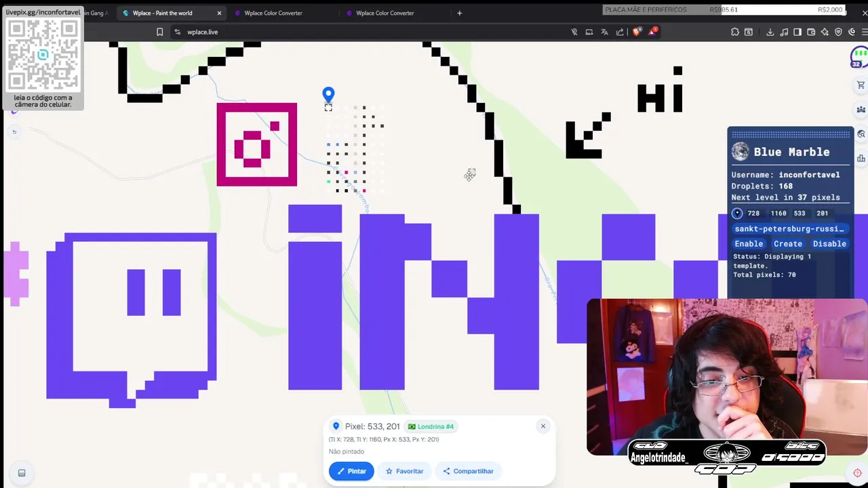Image resolution: width=868 pixels, height=488 pixels.
Task: Click Blue Marble pin coordinates button
Action: [737, 213]
